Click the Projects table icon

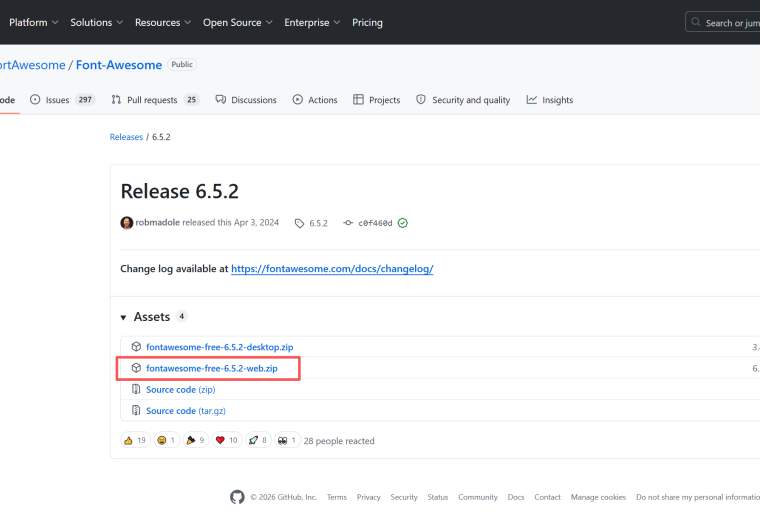click(x=358, y=100)
